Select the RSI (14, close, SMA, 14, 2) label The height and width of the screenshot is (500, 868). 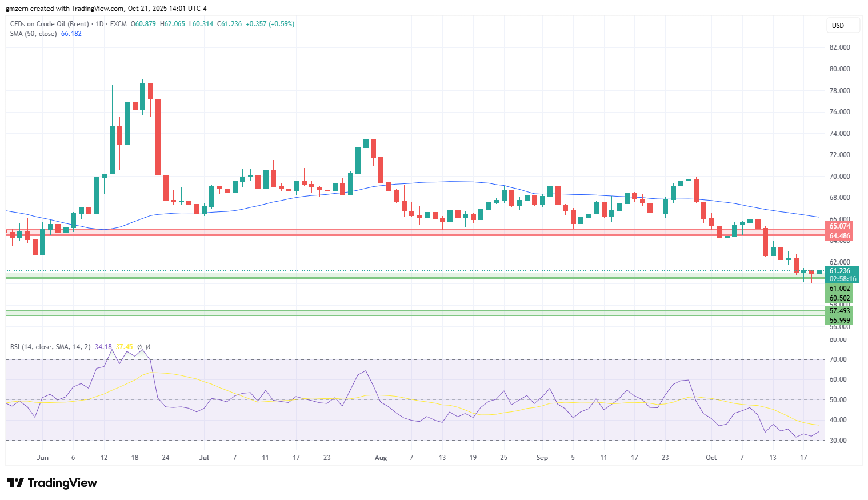click(50, 347)
